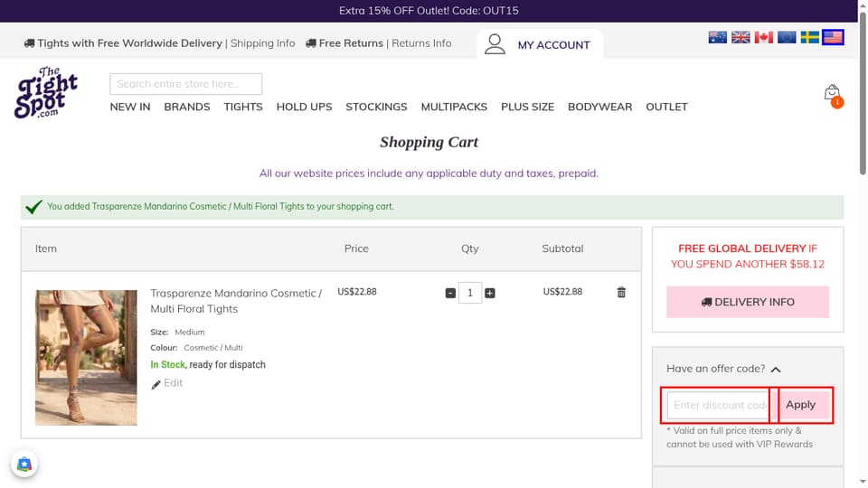Open the BODYWEAR menu

point(600,107)
